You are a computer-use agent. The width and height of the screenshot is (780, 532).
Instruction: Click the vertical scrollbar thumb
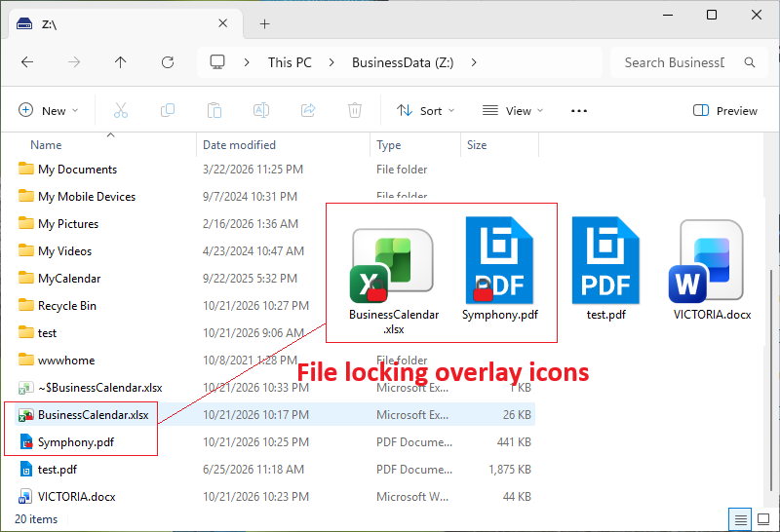pos(771,380)
